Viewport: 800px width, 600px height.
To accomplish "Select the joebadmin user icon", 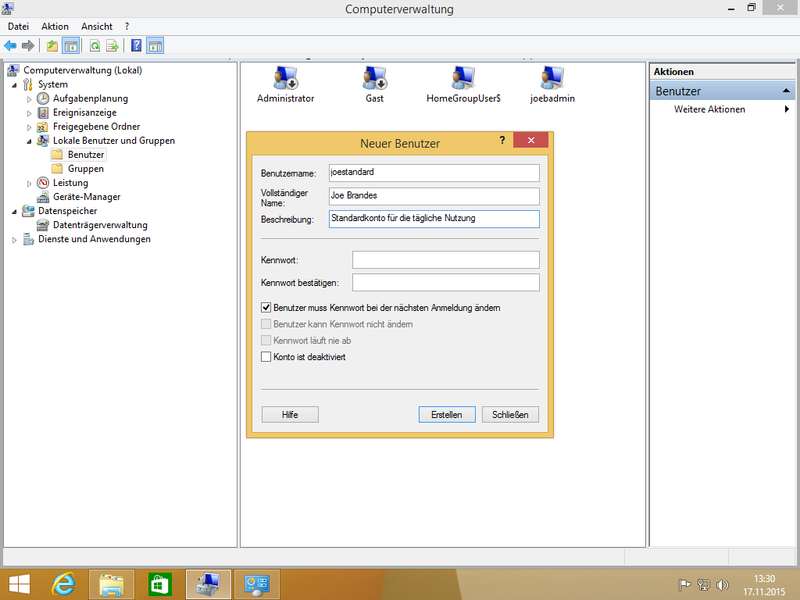I will click(x=552, y=79).
